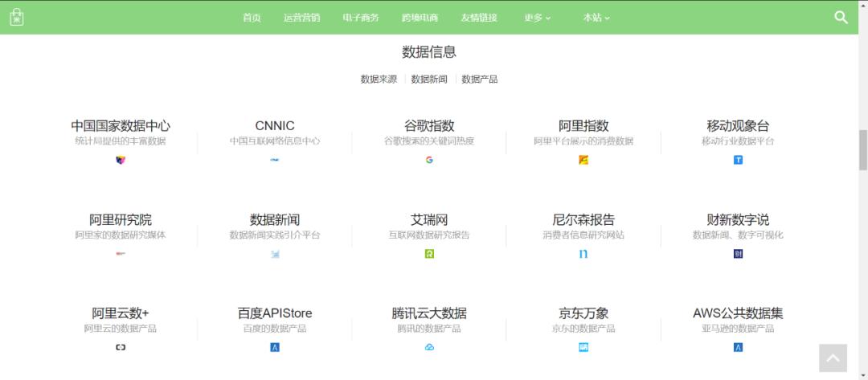Switch to the 数据产品 tab

[479, 79]
